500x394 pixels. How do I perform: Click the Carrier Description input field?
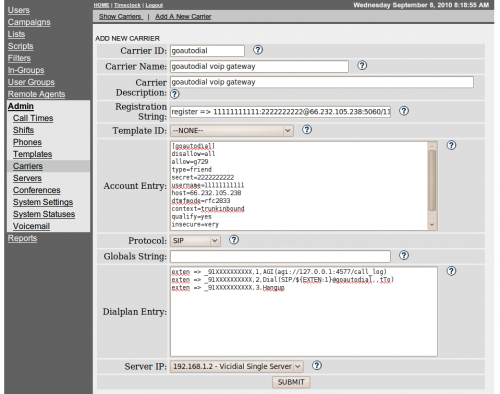[322, 82]
